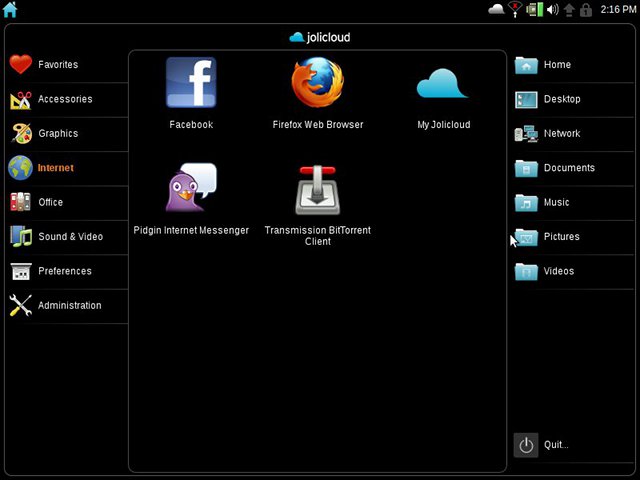This screenshot has width=640, height=480.
Task: Click the Graphics paint palette icon
Action: (x=21, y=133)
